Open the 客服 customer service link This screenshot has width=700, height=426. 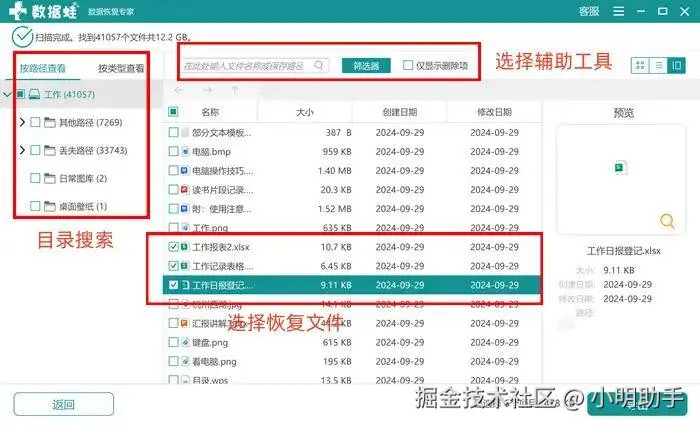tap(588, 11)
